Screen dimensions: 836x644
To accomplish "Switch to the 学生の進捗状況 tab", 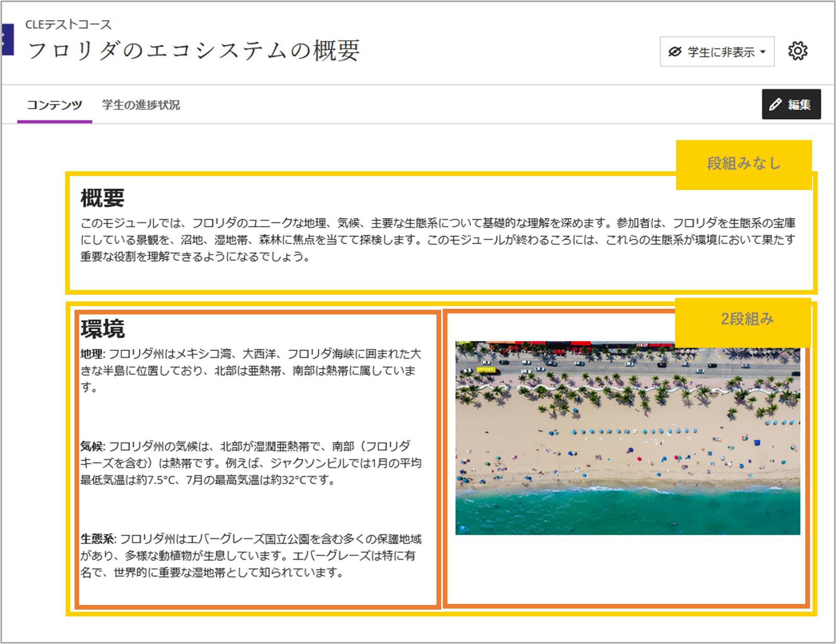I will [x=141, y=105].
